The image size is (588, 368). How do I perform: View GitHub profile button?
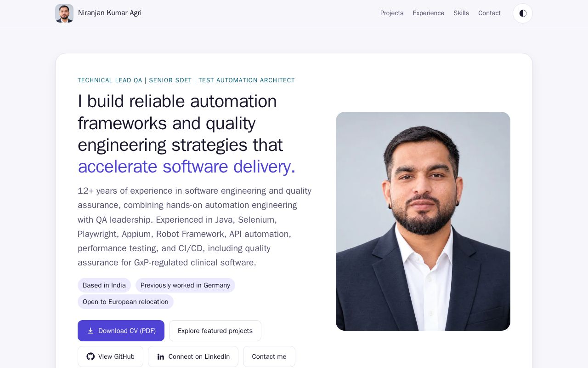click(110, 356)
